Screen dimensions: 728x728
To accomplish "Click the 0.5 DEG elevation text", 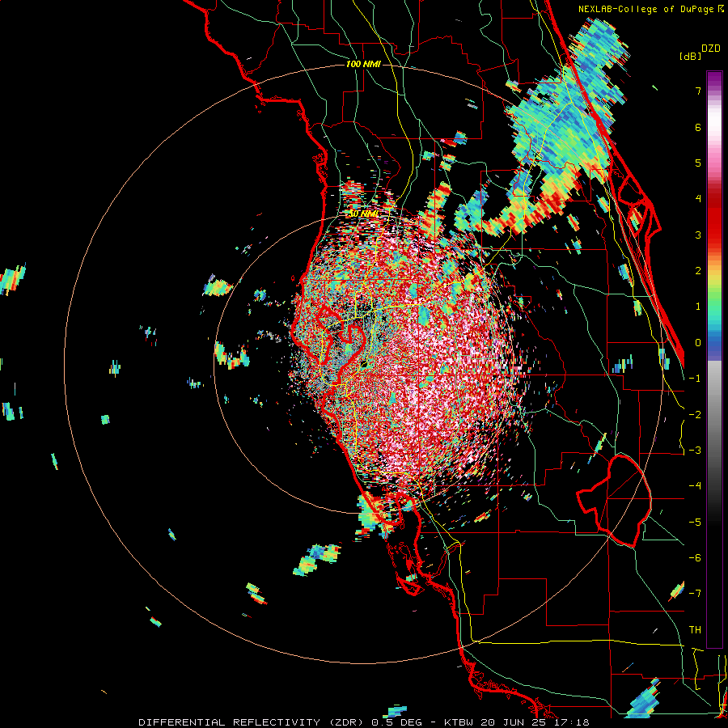I will pyautogui.click(x=397, y=722).
